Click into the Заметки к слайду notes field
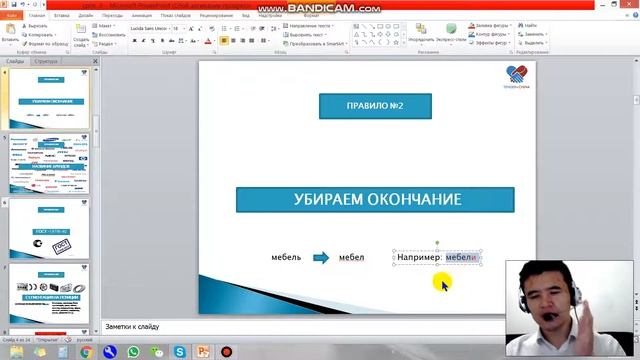Viewport: 640px width, 360px height. tap(303, 327)
